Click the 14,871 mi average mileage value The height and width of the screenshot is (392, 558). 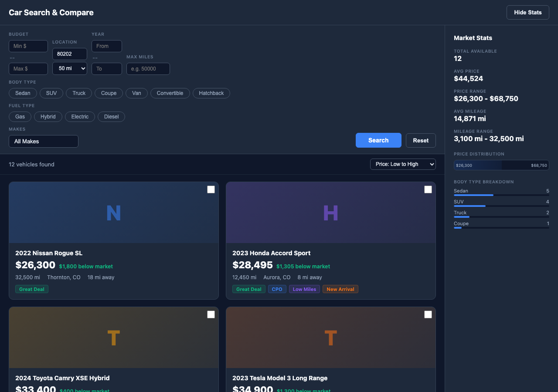470,118
